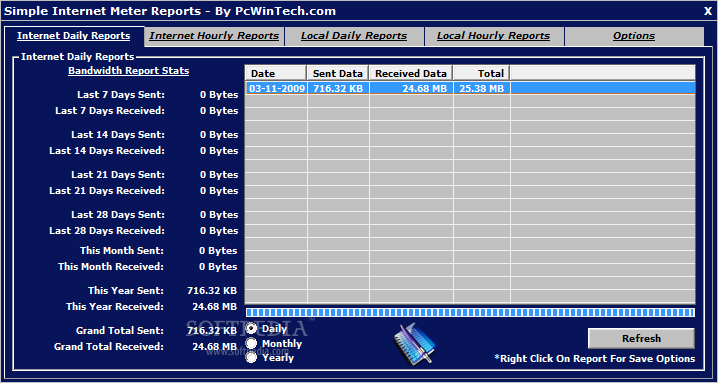Select the Monthly radio button
The width and height of the screenshot is (718, 383).
pyautogui.click(x=252, y=343)
